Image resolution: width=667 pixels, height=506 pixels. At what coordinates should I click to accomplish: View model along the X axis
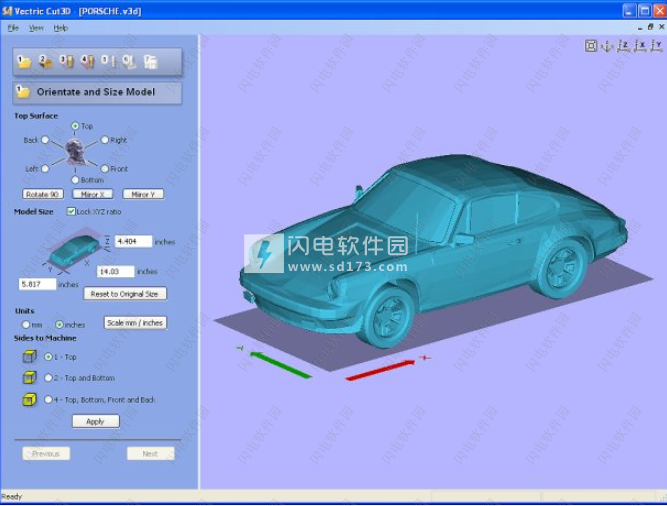[640, 46]
